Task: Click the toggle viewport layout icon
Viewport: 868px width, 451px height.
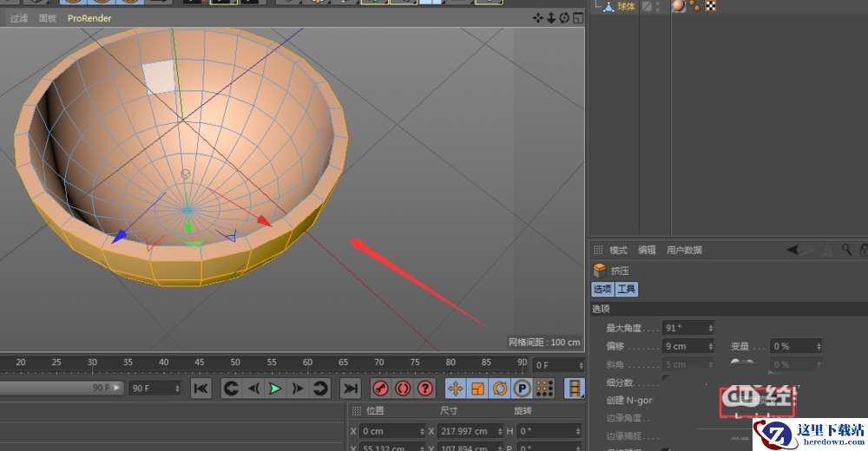Action: 577,17
